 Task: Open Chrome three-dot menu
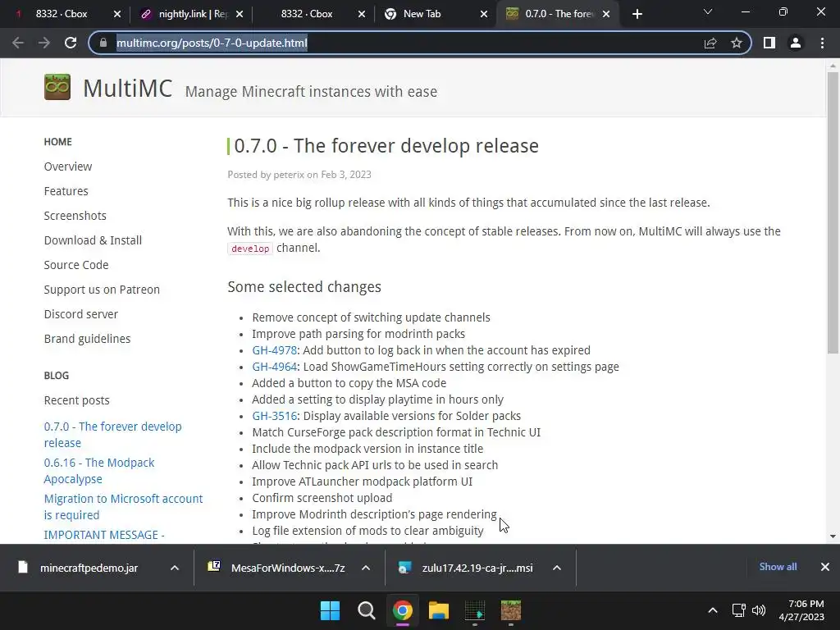[x=822, y=43]
